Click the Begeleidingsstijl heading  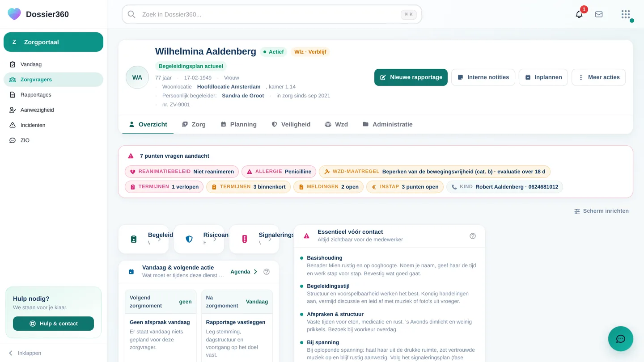pos(328,286)
